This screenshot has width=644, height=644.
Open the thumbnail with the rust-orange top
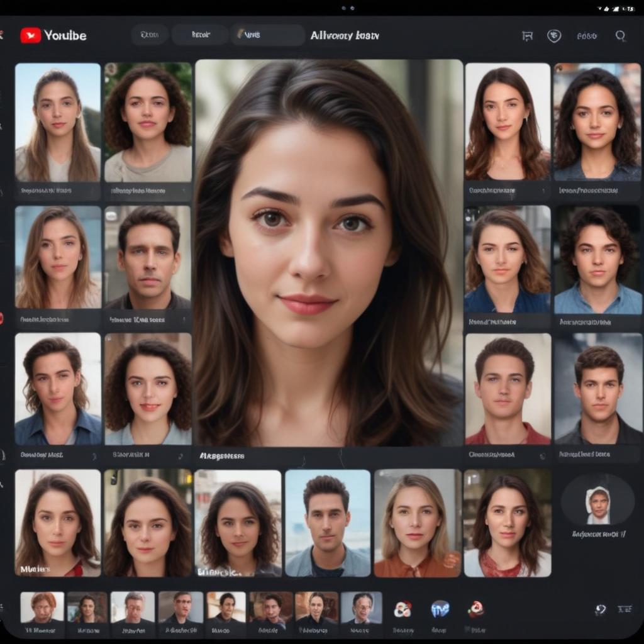[x=418, y=522]
